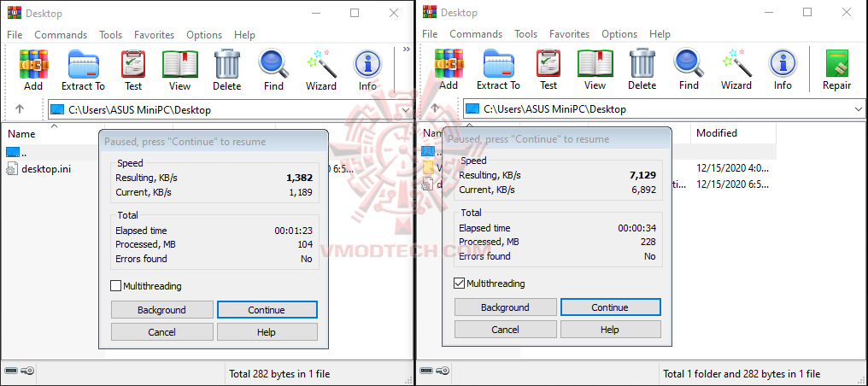Enable Multithreading in left benchmark dialog

pos(115,286)
